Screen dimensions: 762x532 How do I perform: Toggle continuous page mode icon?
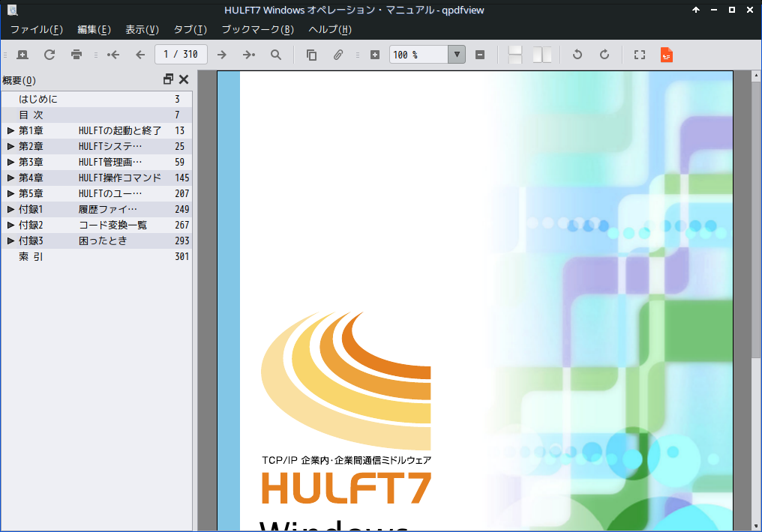pyautogui.click(x=515, y=55)
